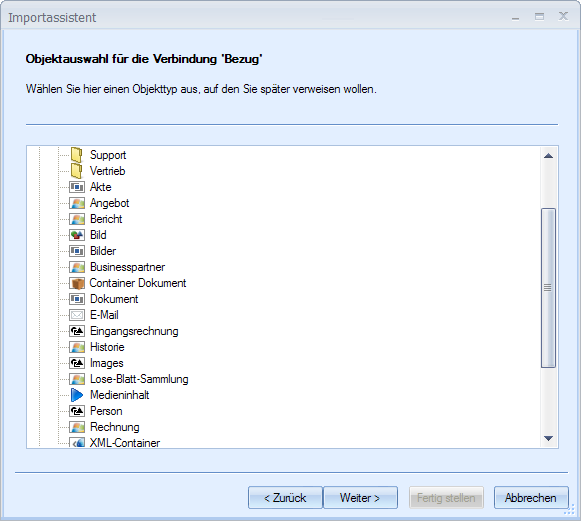Select the Container Dokument box icon
Image resolution: width=581 pixels, height=521 pixels.
[x=77, y=283]
